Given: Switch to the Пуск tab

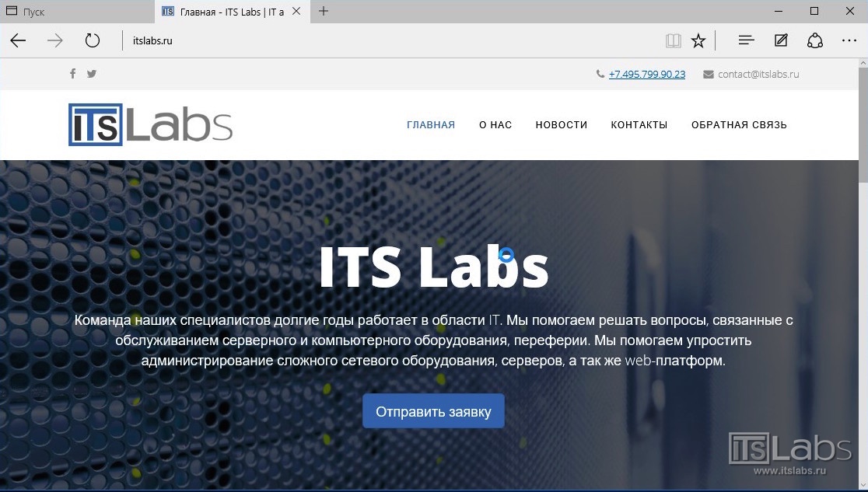Looking at the screenshot, I should pos(78,12).
